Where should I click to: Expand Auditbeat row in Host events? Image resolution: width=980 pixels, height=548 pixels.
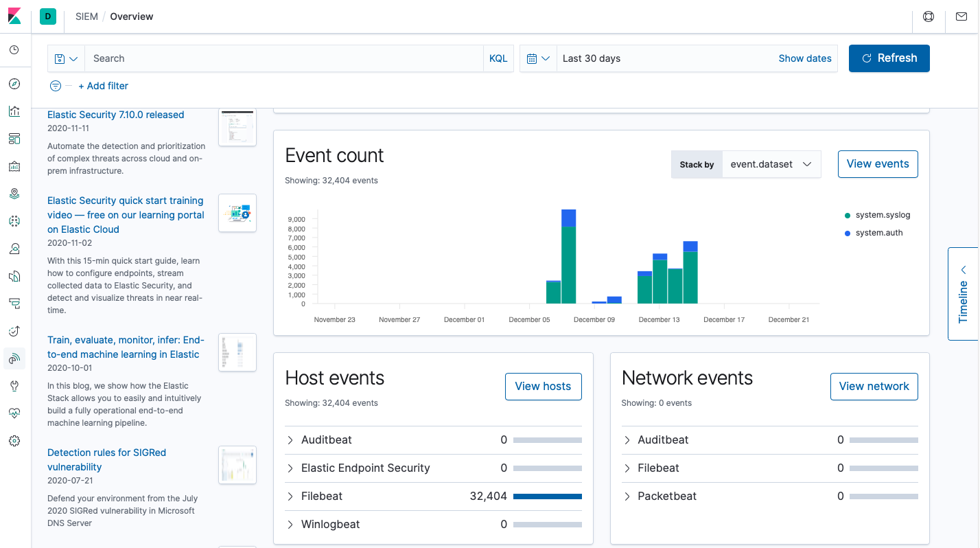tap(290, 439)
